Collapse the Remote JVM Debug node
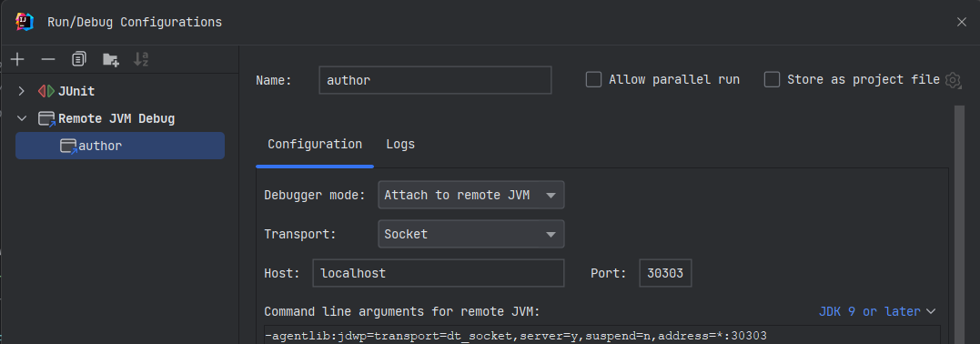 coord(22,119)
